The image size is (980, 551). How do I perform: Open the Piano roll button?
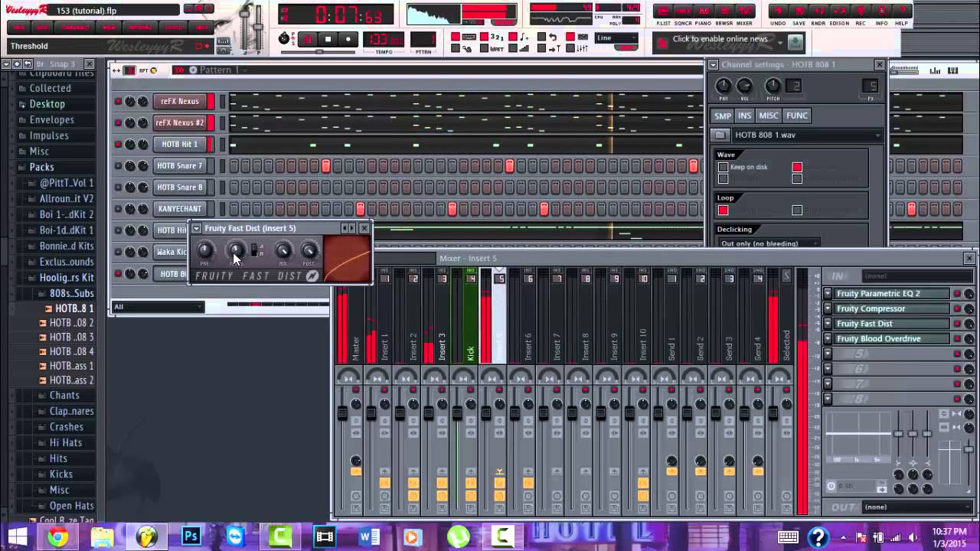click(703, 11)
